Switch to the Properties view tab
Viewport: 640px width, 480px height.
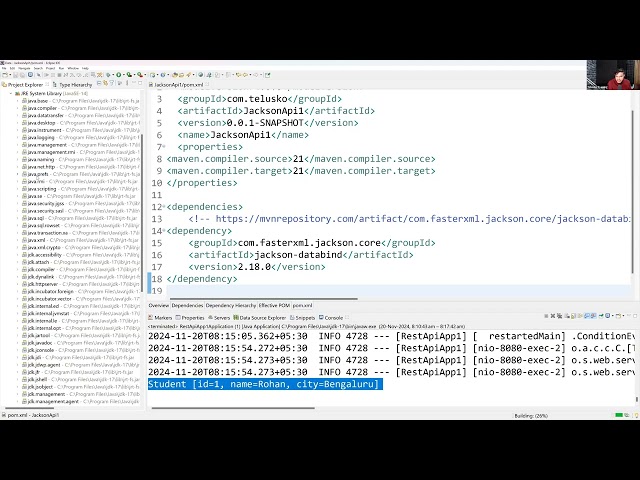click(190, 318)
